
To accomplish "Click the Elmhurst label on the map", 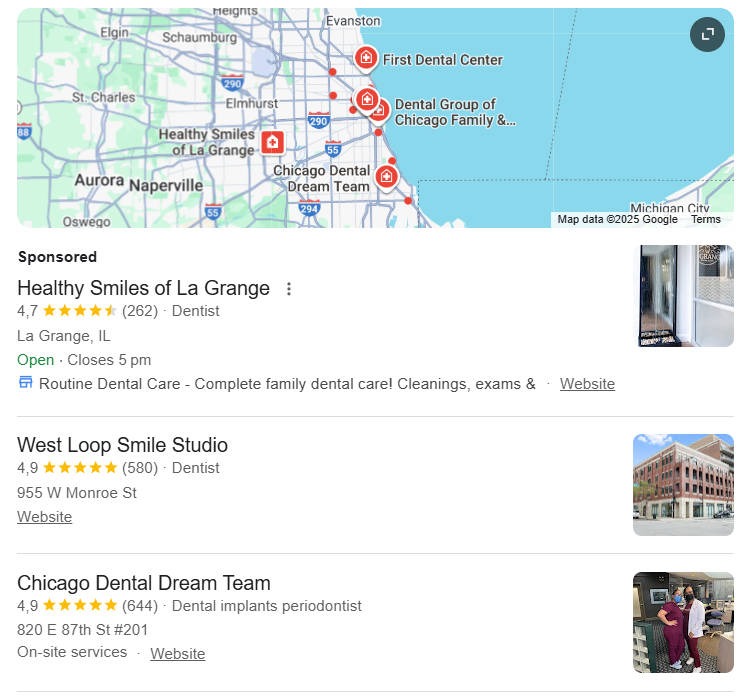I will point(252,103).
